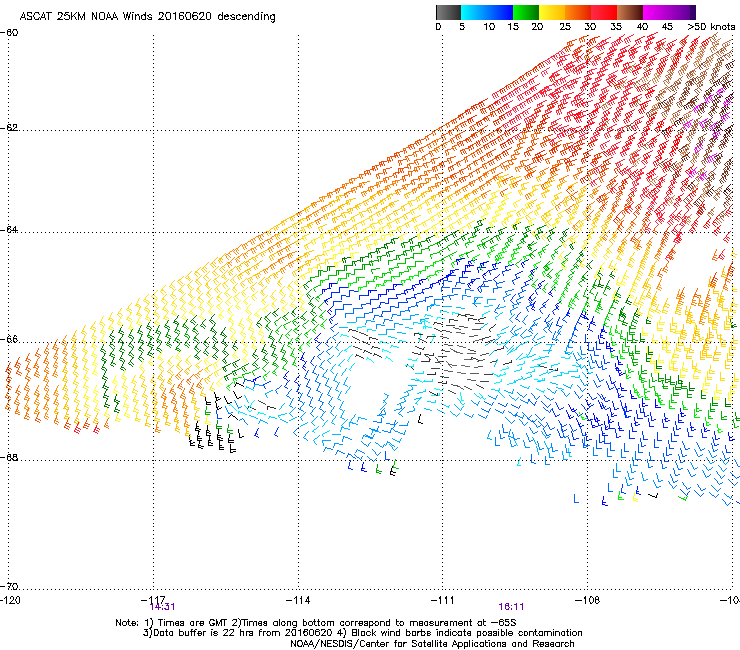Select the '-62' latitude label
740x650 pixels.
pos(9,128)
